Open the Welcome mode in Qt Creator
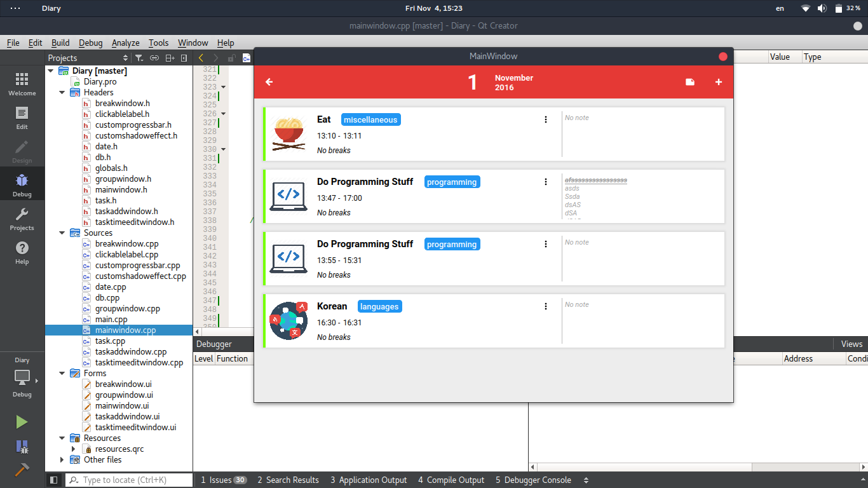Viewport: 868px width, 488px height. pos(22,84)
